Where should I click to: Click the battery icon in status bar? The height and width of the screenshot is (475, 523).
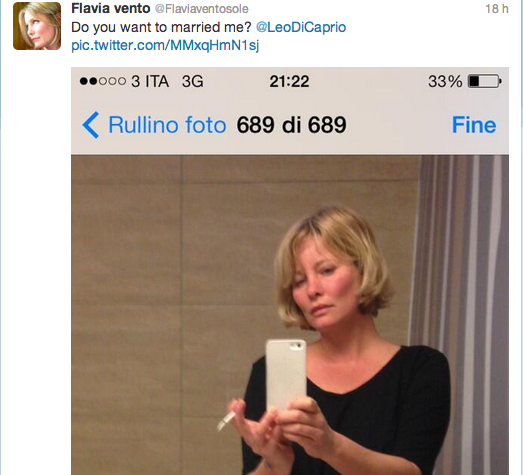(x=485, y=81)
